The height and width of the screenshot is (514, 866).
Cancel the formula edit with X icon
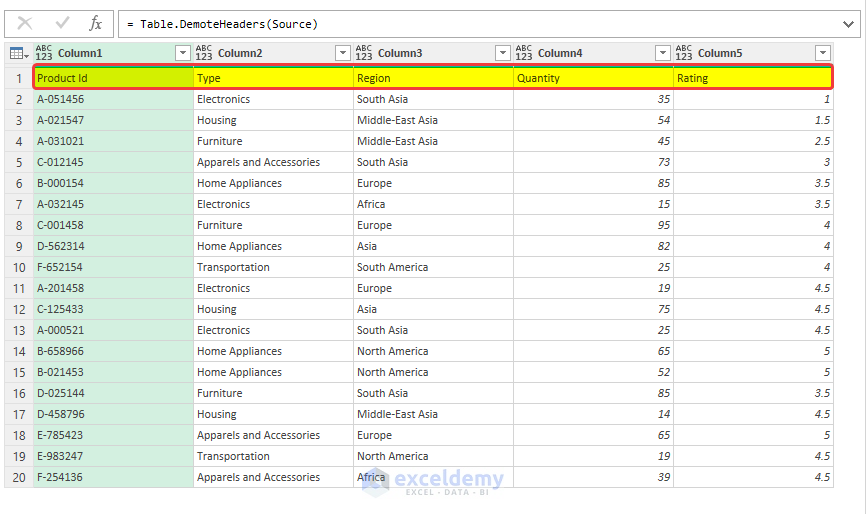coord(25,23)
